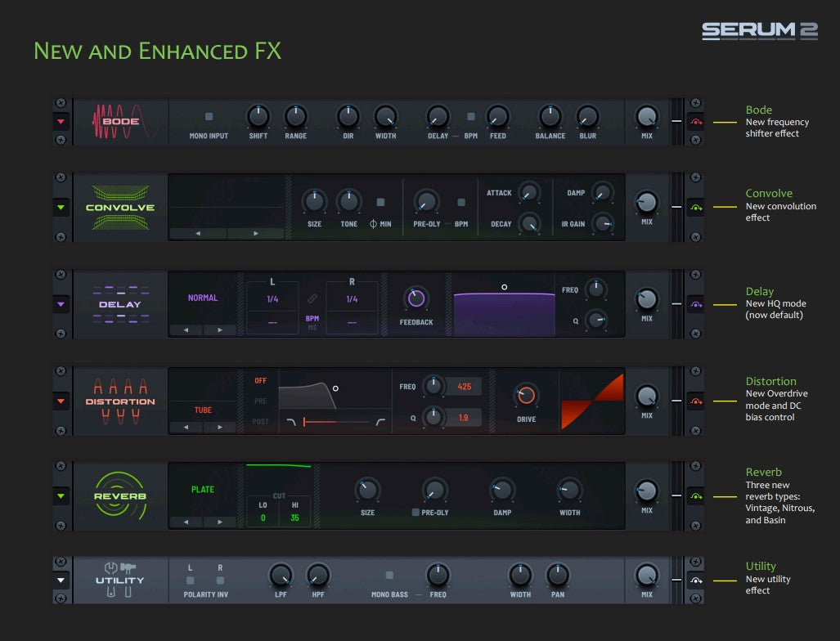Go to next Convolve impulse response
The width and height of the screenshot is (840, 641).
[255, 234]
